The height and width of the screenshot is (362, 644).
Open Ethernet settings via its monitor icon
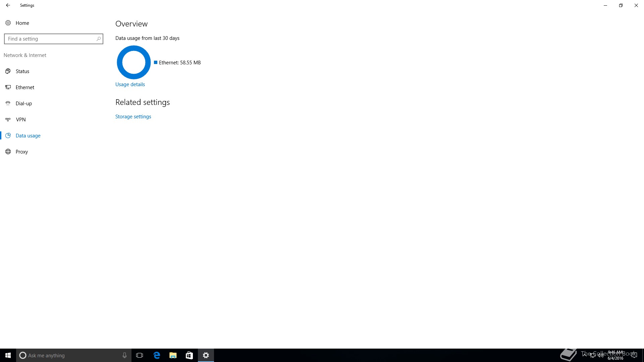coord(8,87)
